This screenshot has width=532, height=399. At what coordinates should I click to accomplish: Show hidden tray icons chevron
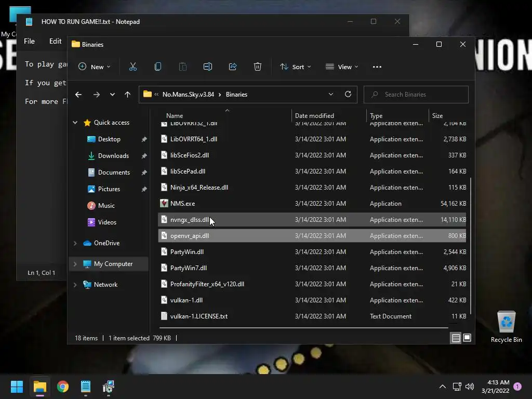pos(443,387)
